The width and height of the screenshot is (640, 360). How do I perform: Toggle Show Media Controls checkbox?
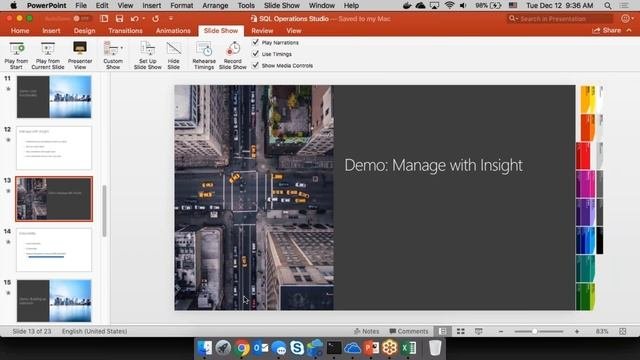tap(256, 65)
